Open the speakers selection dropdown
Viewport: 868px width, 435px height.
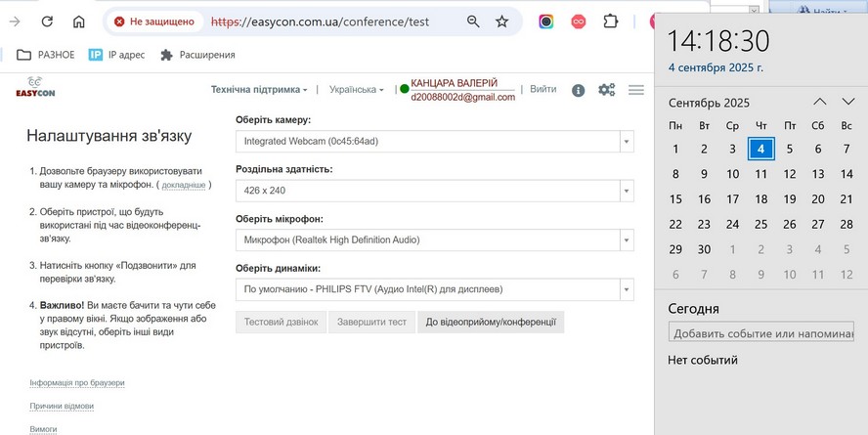click(434, 289)
